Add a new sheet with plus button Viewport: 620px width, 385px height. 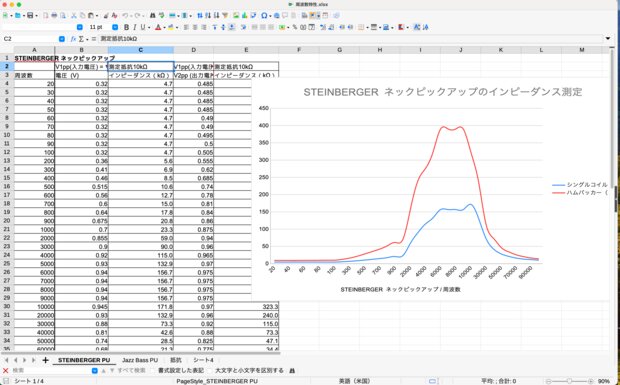click(45, 360)
